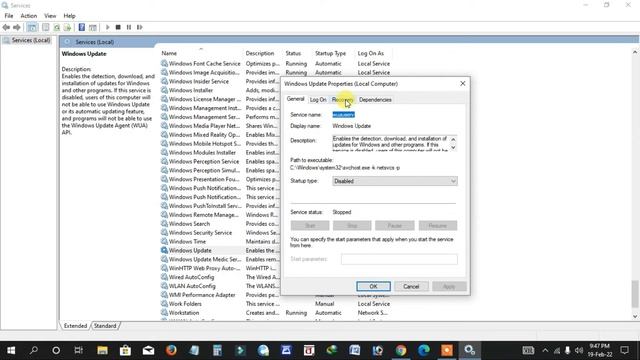Open Mail app from taskbar

148,350
